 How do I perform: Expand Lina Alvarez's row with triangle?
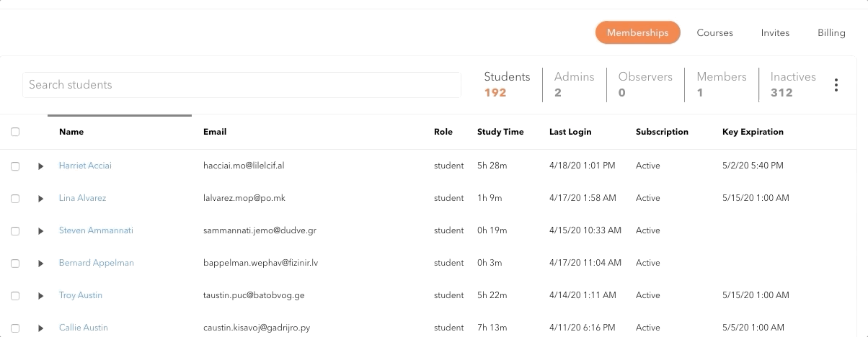pos(41,199)
